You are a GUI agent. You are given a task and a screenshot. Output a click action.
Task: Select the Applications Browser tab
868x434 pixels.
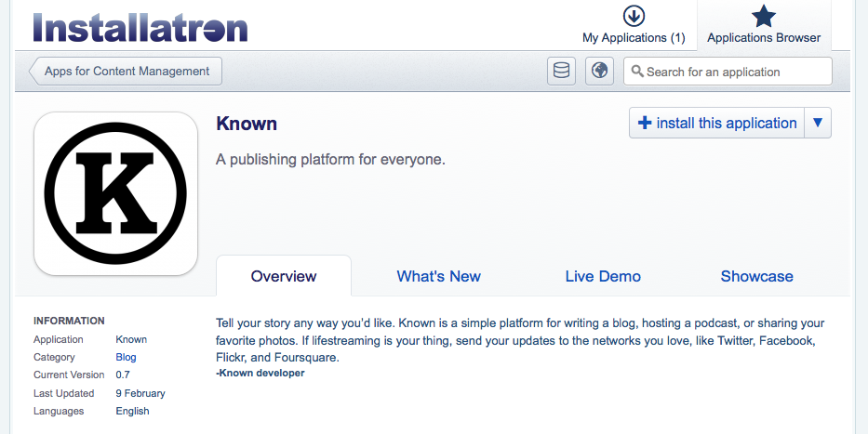(x=764, y=24)
